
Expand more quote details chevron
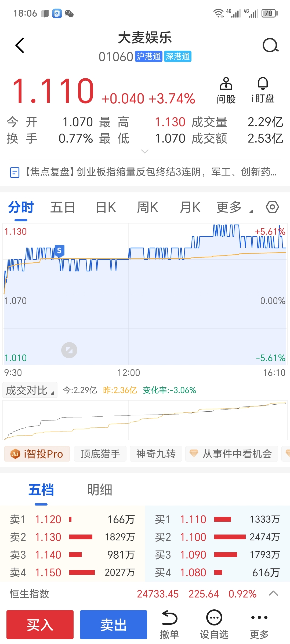145,152
